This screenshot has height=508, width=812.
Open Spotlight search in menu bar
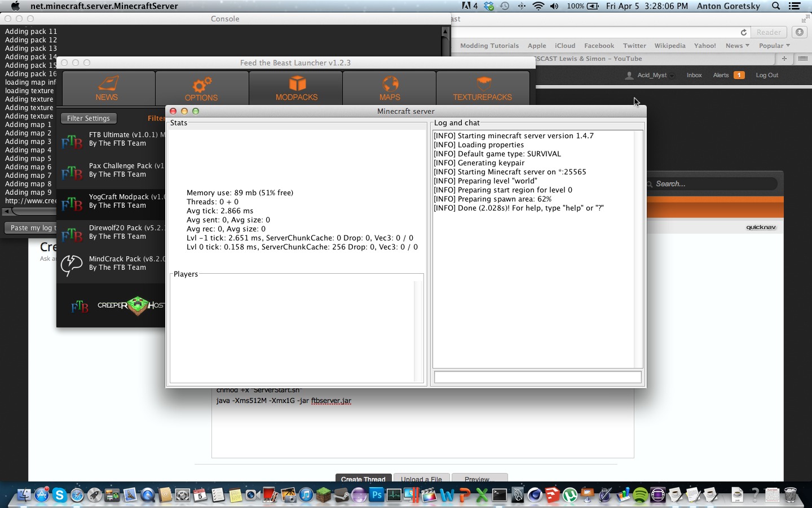[x=776, y=6]
